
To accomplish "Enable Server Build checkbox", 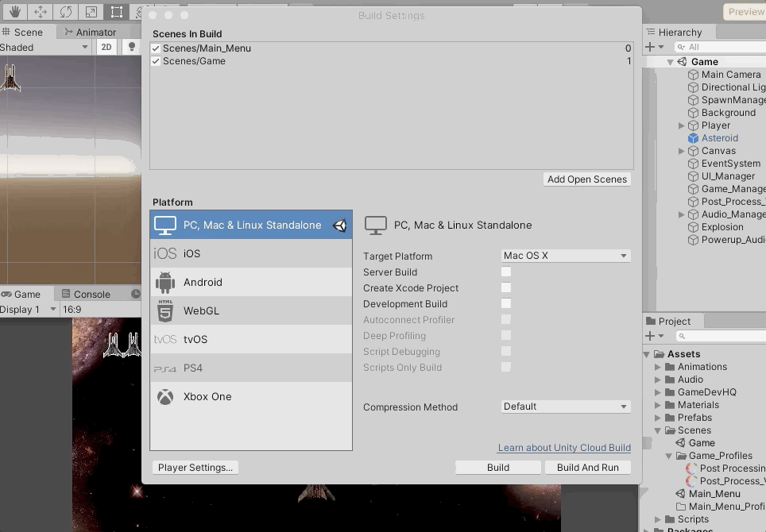I will click(x=506, y=272).
